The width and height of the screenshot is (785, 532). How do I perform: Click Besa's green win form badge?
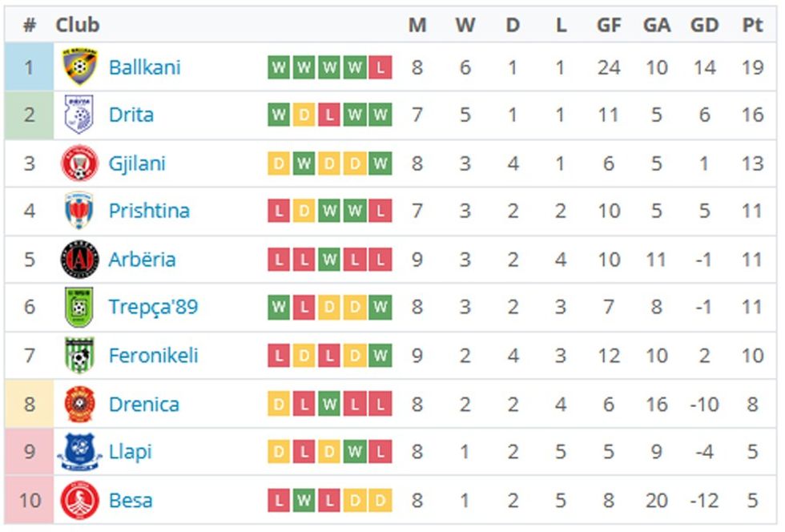click(x=304, y=501)
